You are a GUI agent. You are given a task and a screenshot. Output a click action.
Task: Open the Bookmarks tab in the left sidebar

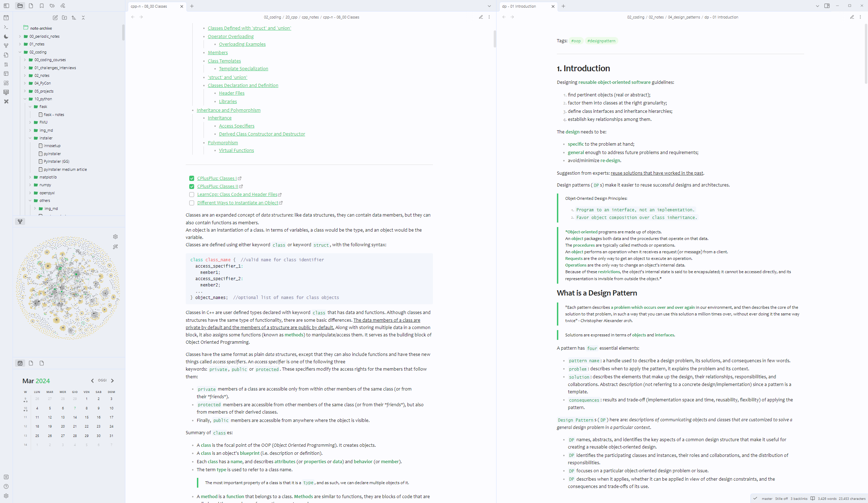[x=42, y=6]
